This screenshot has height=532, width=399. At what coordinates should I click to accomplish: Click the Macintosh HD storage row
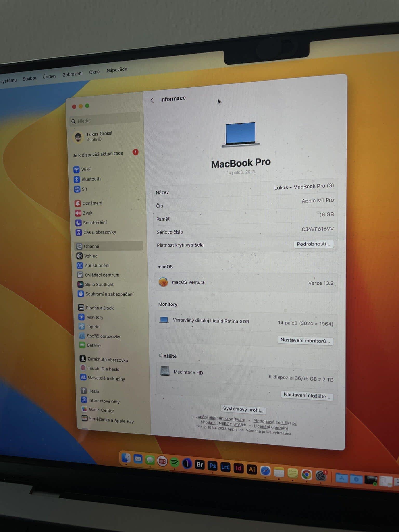(246, 375)
